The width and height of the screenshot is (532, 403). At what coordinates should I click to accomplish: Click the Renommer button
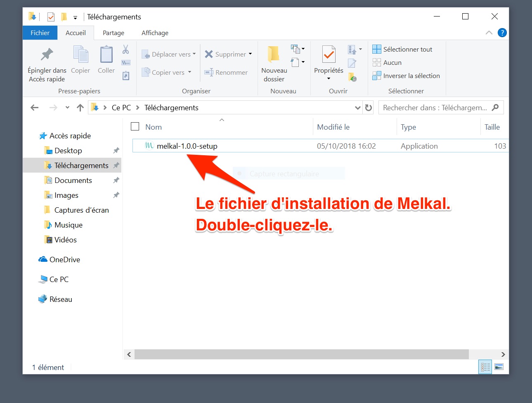click(x=226, y=72)
